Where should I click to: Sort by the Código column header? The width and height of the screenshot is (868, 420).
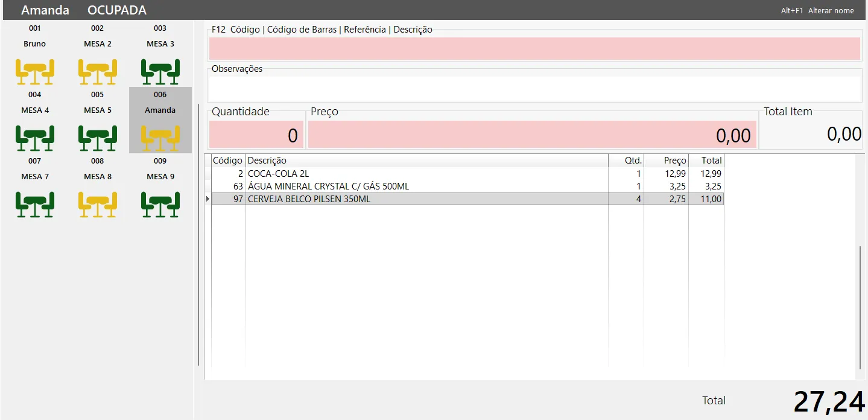click(x=228, y=161)
